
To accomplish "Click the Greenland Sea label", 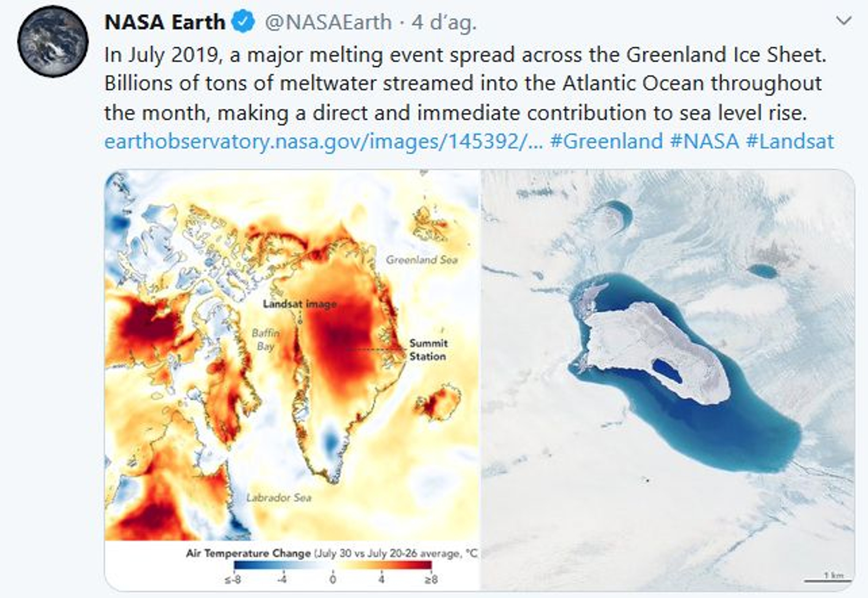I will pos(422,260).
